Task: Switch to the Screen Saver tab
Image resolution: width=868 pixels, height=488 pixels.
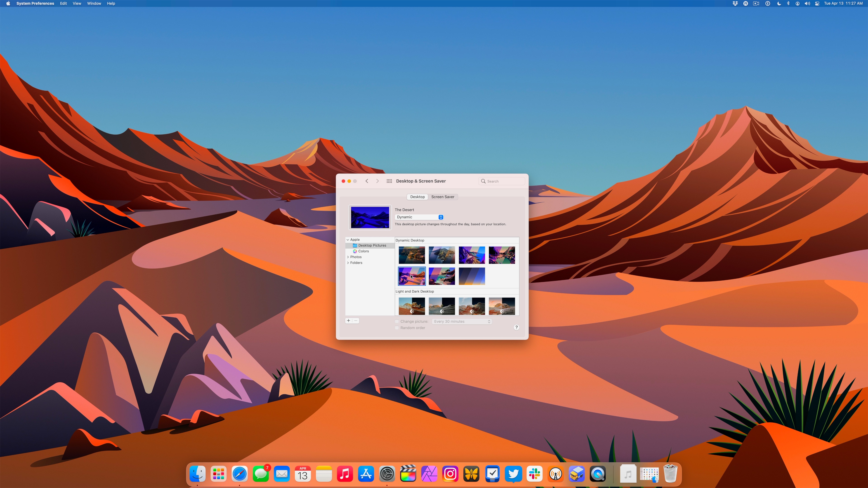Action: (x=443, y=197)
